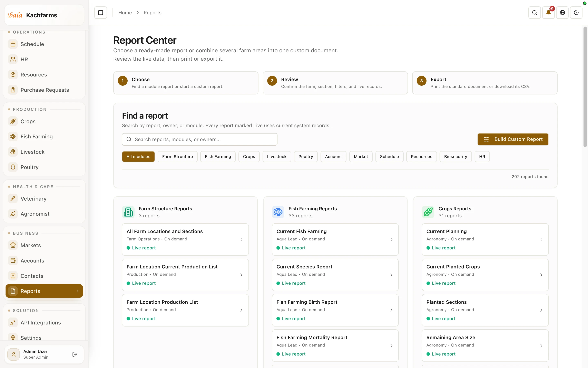Viewport: 588px width, 368px height.
Task: Open notifications bell icon
Action: pyautogui.click(x=548, y=13)
